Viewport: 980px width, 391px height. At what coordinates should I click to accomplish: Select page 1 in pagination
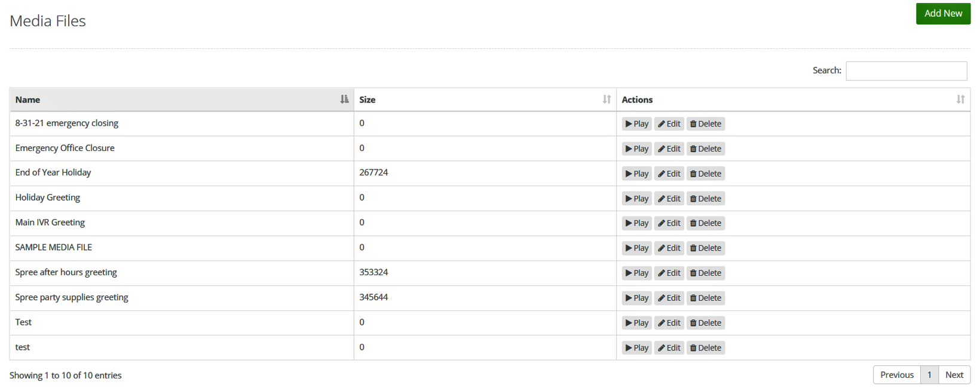click(929, 375)
